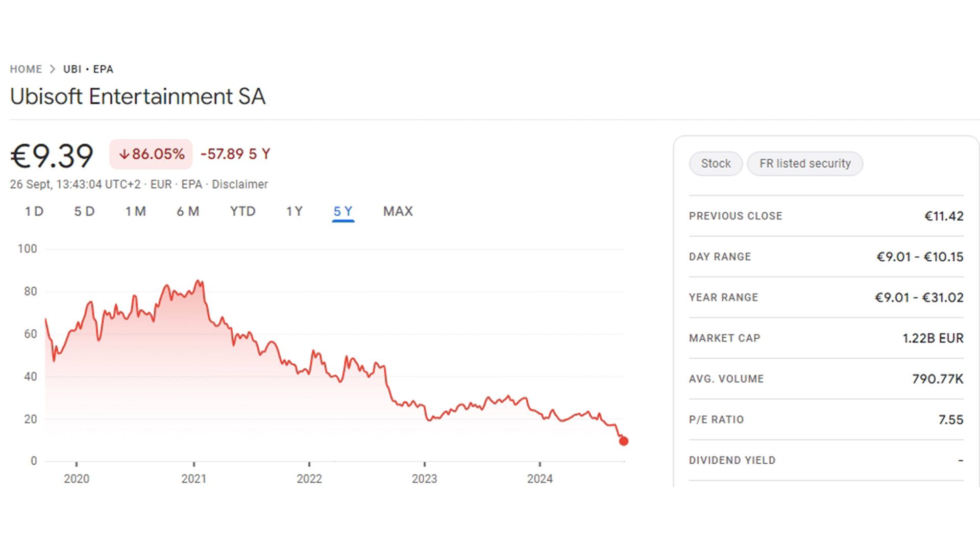Viewport: 980px width, 551px height.
Task: Click the Ubisoft Entertainment SA title
Action: pos(138,96)
